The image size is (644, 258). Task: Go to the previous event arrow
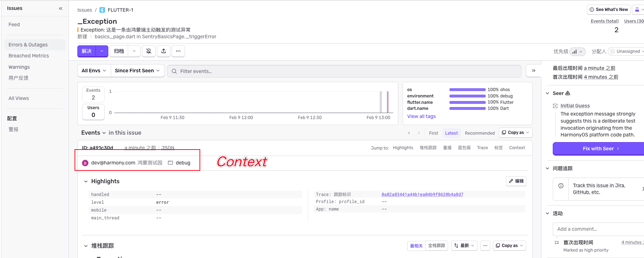pos(409,133)
